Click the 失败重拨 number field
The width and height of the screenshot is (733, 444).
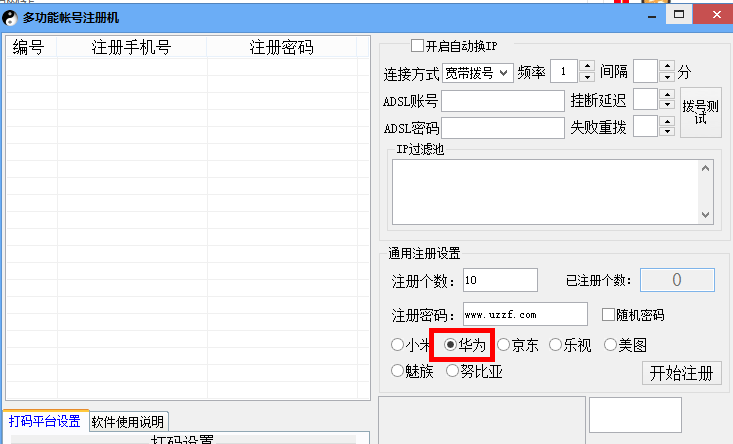coord(646,126)
